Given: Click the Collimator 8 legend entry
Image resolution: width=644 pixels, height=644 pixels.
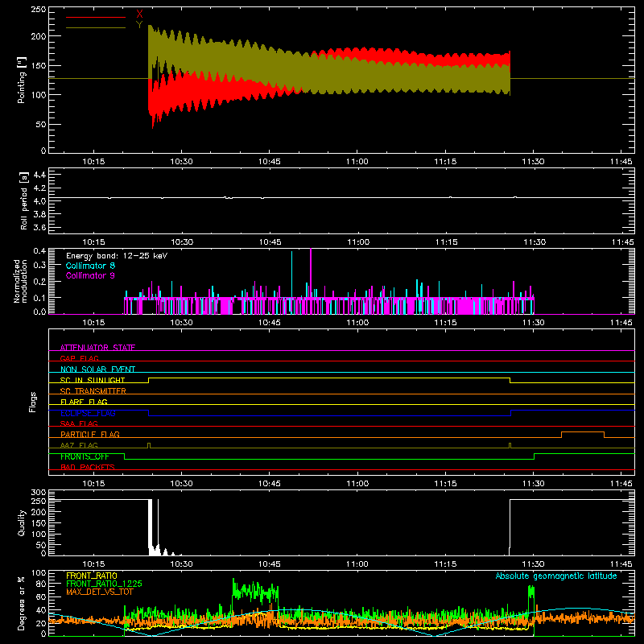Looking at the screenshot, I should coord(90,266).
